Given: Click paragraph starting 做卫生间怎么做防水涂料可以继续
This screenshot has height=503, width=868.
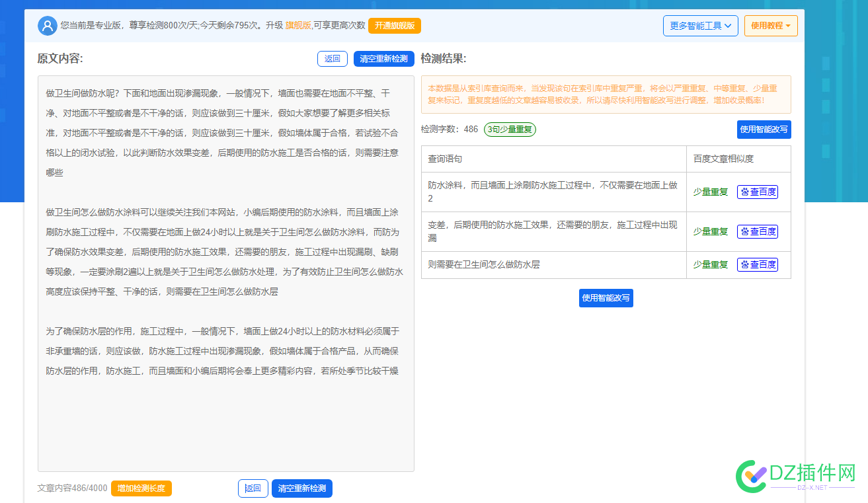Looking at the screenshot, I should click(225, 252).
